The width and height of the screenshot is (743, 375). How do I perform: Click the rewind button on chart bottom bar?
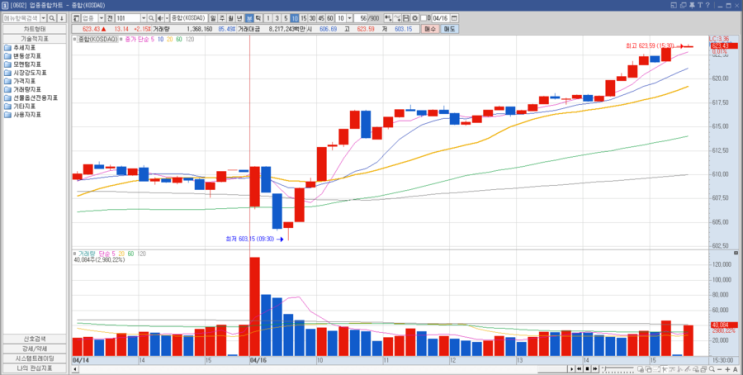[x=579, y=369]
